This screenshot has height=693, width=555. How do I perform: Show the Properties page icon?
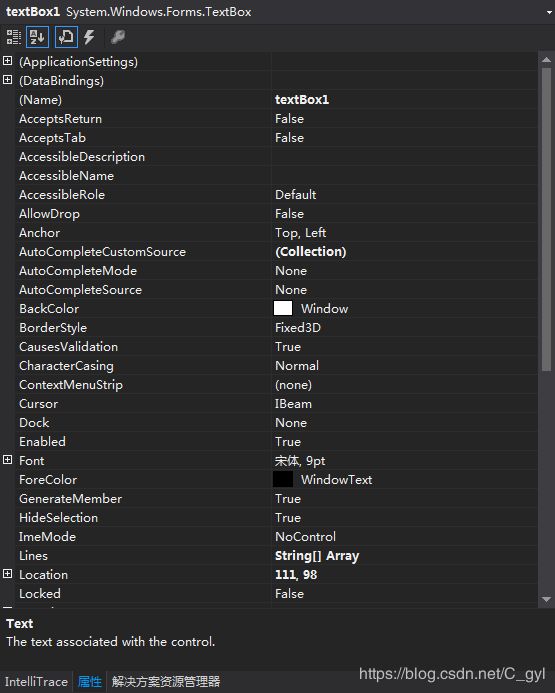coord(66,37)
